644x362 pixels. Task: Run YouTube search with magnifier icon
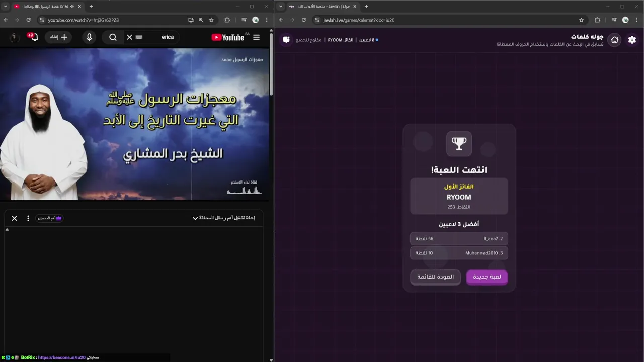coord(113,37)
